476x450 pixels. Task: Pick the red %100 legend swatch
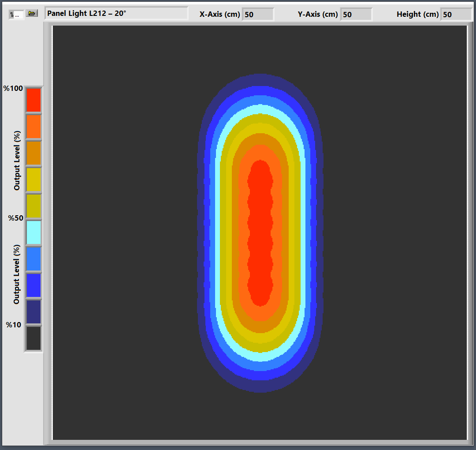tap(33, 100)
